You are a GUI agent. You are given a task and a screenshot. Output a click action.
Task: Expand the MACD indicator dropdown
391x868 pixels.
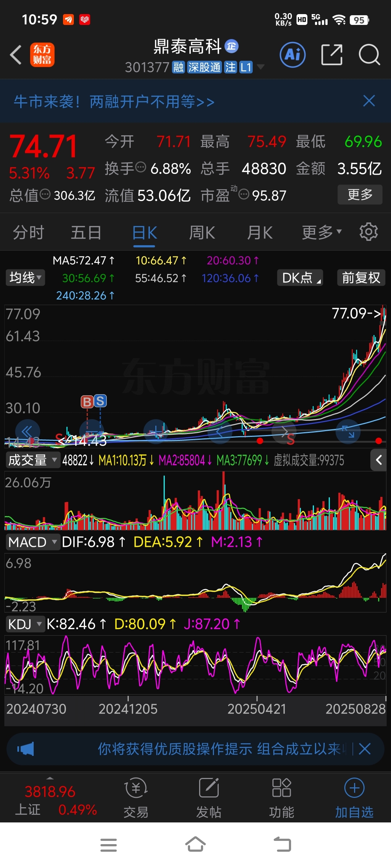pos(33,542)
